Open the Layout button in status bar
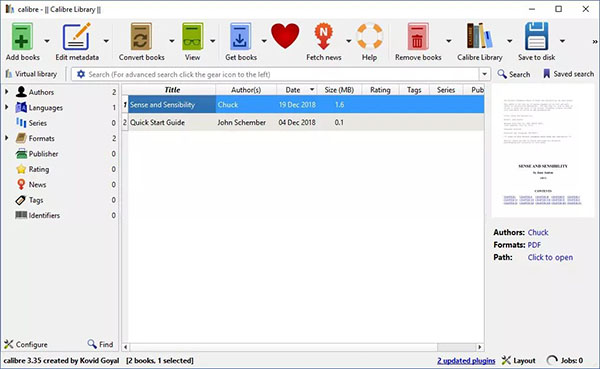Viewport: 600px width, 369px height. pos(518,361)
